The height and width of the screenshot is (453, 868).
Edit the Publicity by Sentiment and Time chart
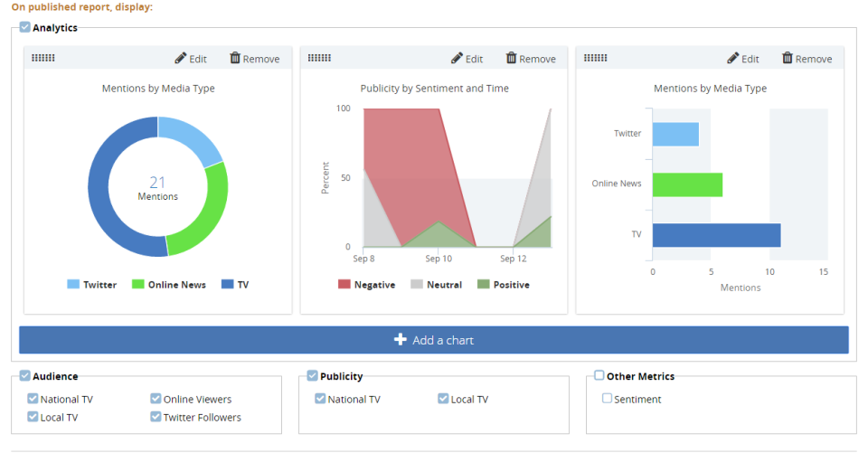point(467,59)
